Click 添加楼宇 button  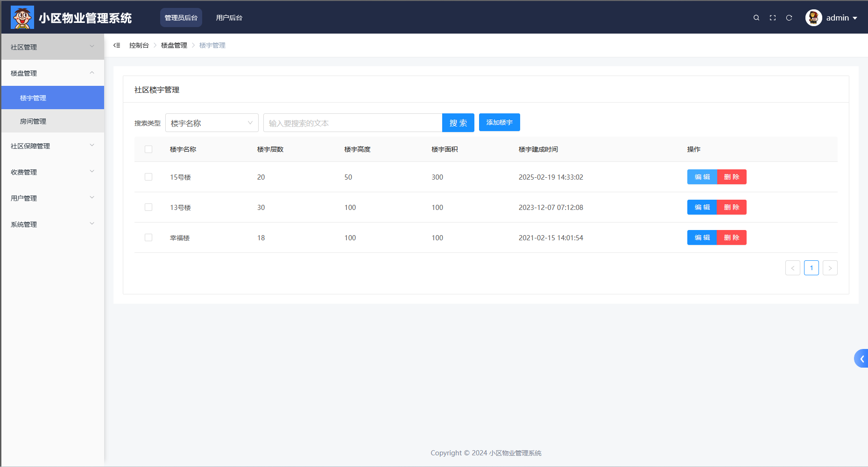tap(500, 122)
